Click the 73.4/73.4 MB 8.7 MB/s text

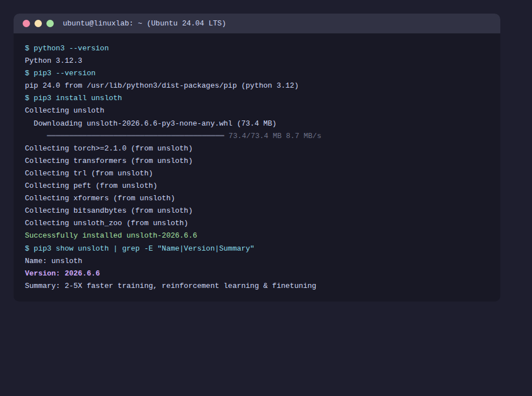click(x=275, y=136)
